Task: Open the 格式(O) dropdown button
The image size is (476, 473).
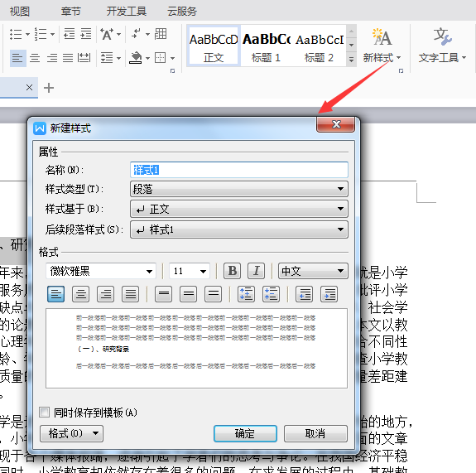Action: click(72, 433)
